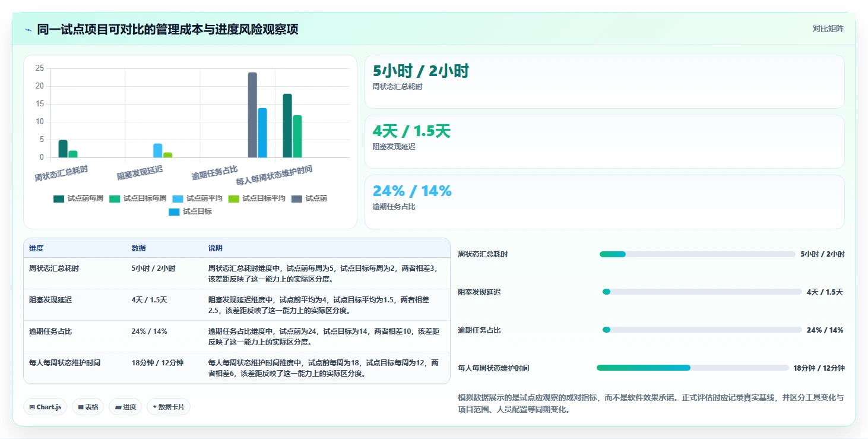This screenshot has height=439, width=868.
Task: Click the dark teal 试点前每周 legend swatch
Action: (59, 199)
